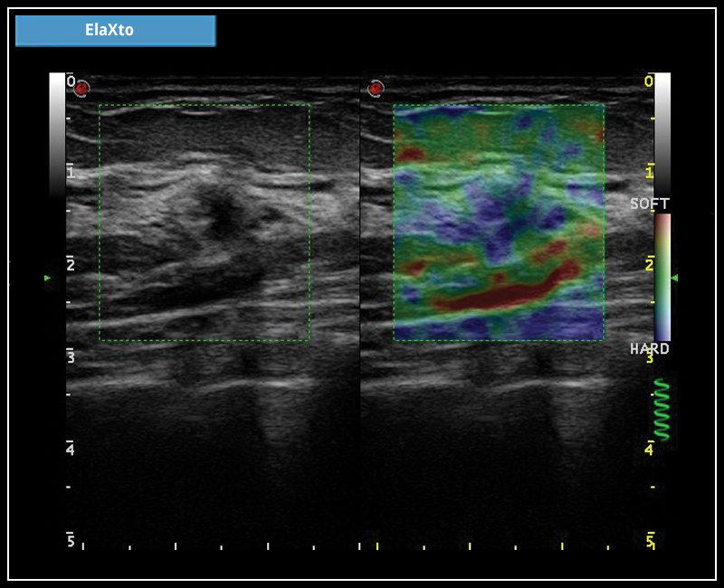Screen dimensions: 724x588
Task: Click the white depth marker 1 on left scale
Action: 71,174
